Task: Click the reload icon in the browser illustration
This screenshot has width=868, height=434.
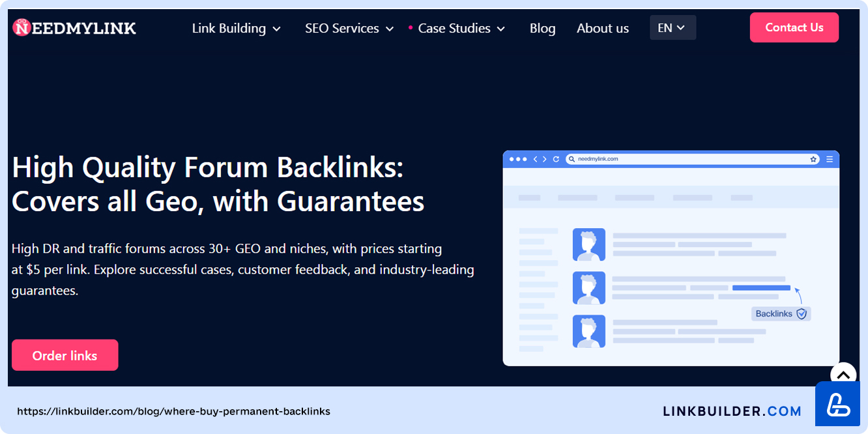Action: pyautogui.click(x=556, y=159)
